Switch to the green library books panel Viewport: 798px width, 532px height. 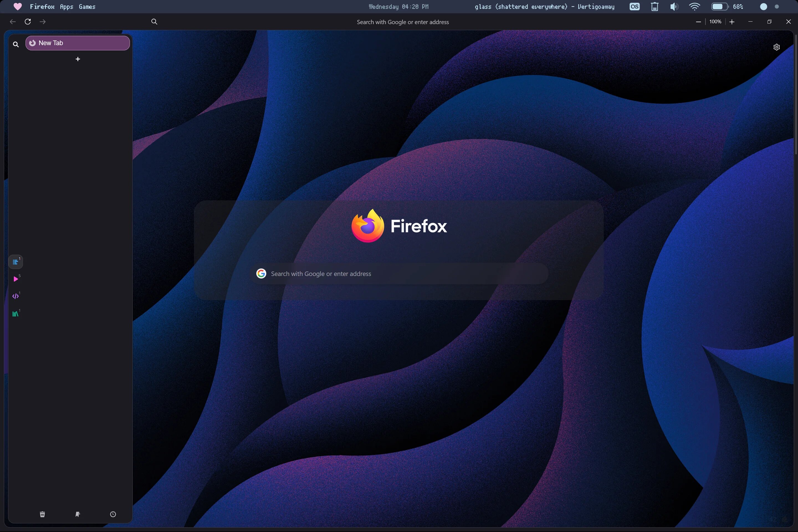point(16,314)
